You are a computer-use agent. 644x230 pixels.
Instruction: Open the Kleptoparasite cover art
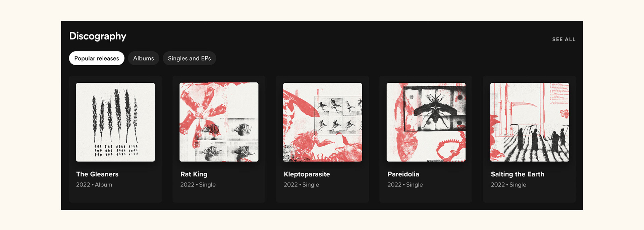point(322,122)
